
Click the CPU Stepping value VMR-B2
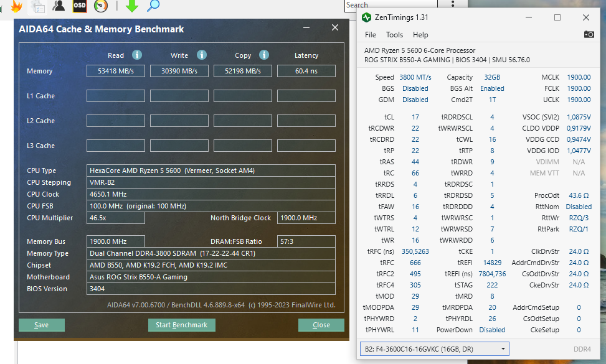[211, 182]
